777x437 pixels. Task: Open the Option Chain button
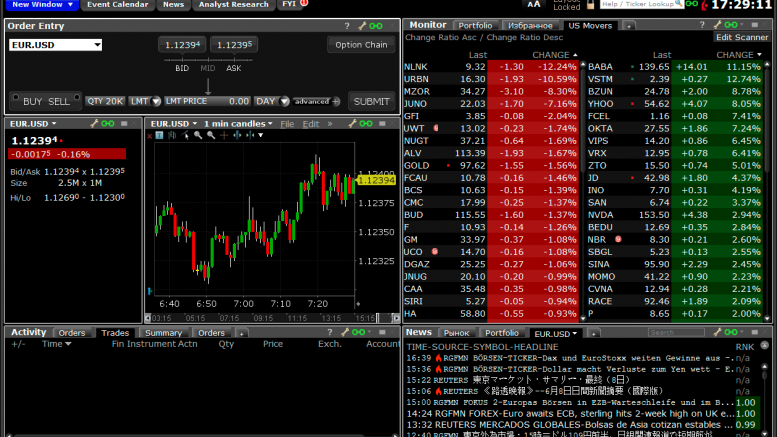(361, 45)
